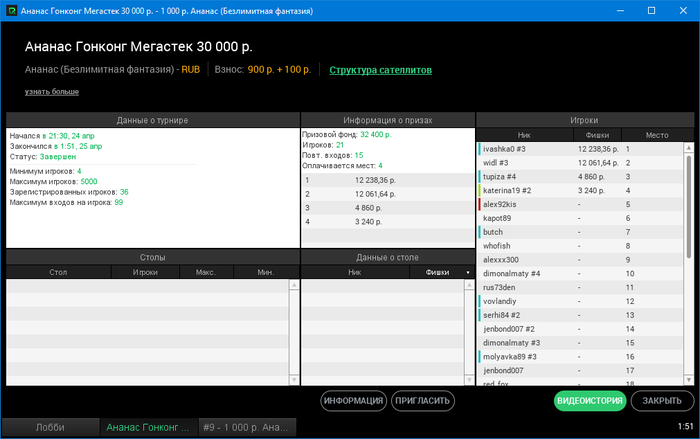Select player serhi84 #2
700x439 pixels.
pos(580,315)
